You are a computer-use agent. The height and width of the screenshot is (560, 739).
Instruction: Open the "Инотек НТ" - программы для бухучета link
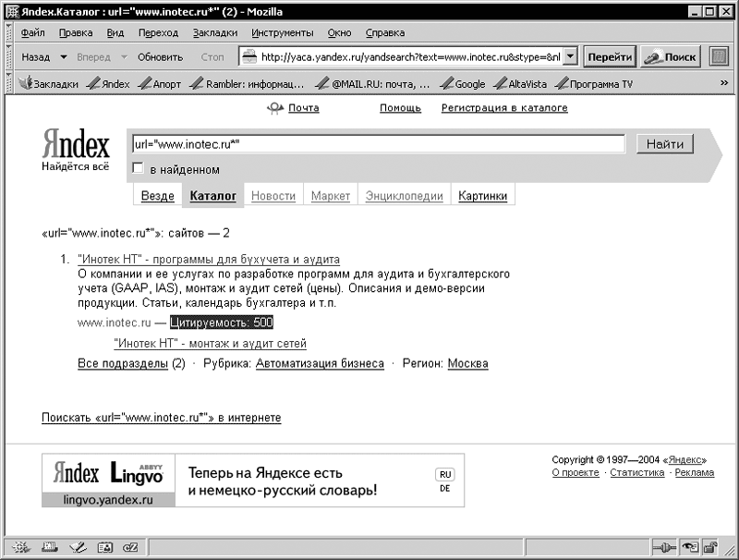[x=209, y=260]
